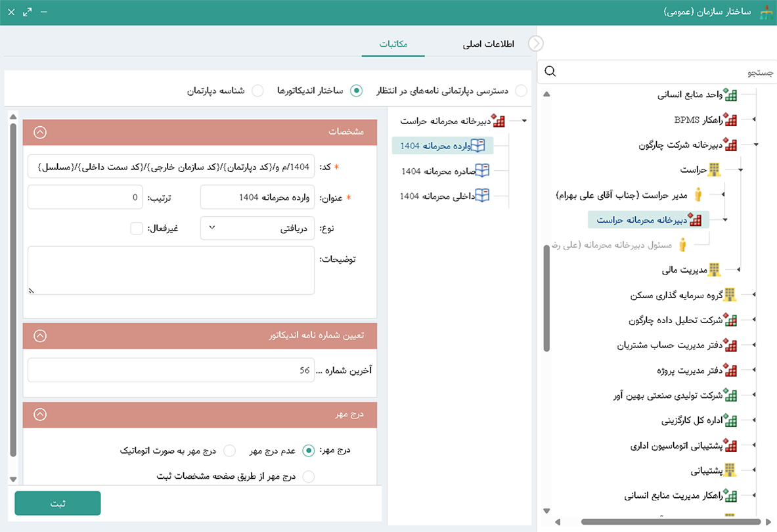
Task: Select the شناسه دپارتمان radio option
Action: (x=258, y=91)
